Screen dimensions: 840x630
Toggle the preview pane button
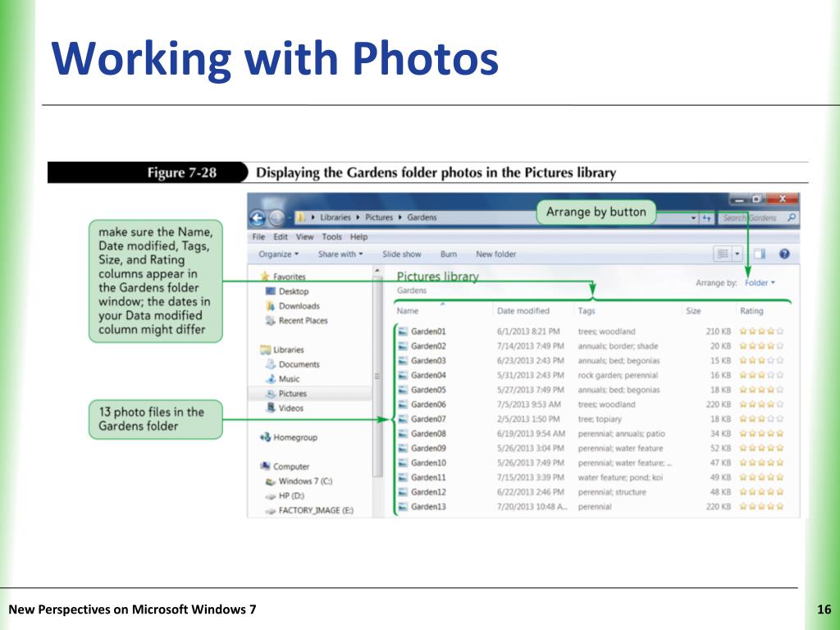760,254
